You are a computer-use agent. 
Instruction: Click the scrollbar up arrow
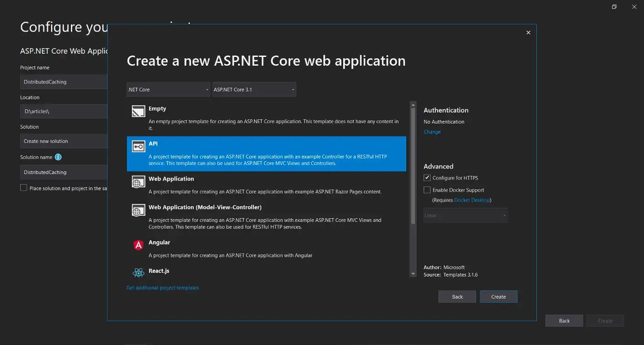pyautogui.click(x=413, y=104)
